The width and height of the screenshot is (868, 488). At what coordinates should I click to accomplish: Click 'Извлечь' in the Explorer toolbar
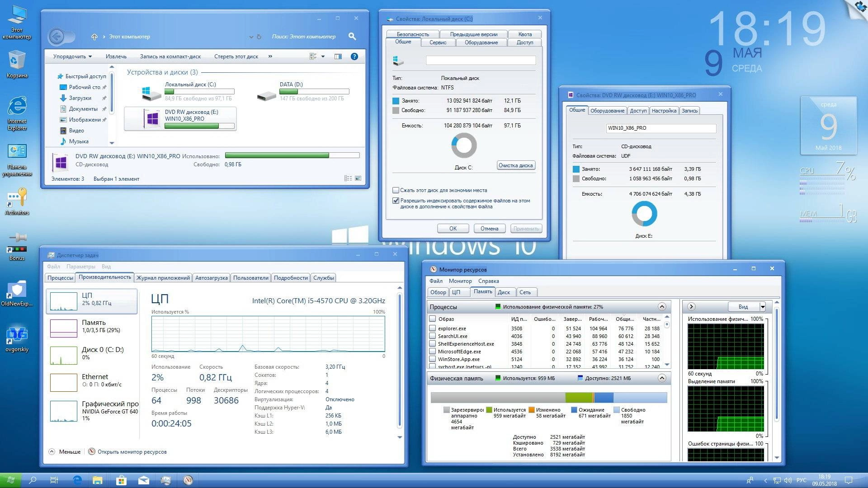[x=116, y=56]
